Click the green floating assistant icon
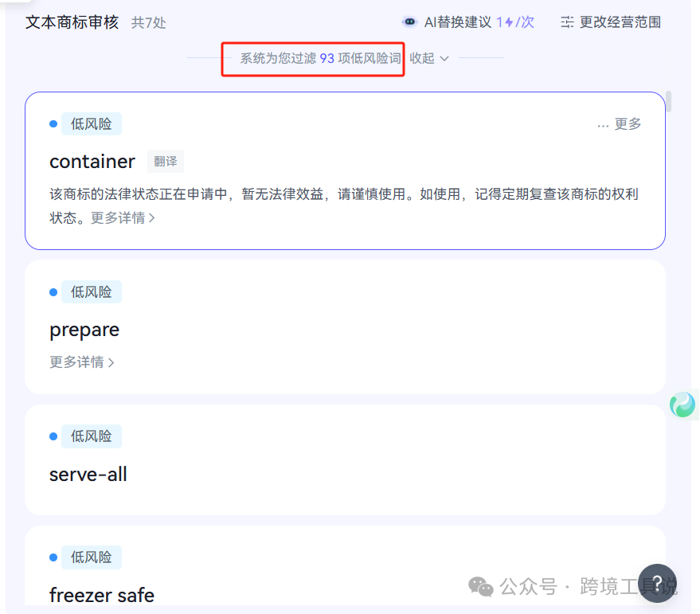This screenshot has height=614, width=700. tap(682, 405)
